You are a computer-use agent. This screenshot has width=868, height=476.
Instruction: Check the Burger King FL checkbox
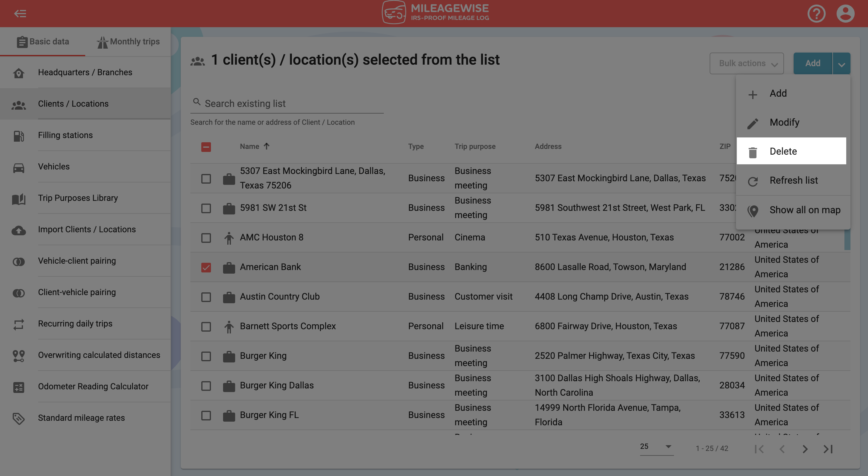[x=206, y=415]
